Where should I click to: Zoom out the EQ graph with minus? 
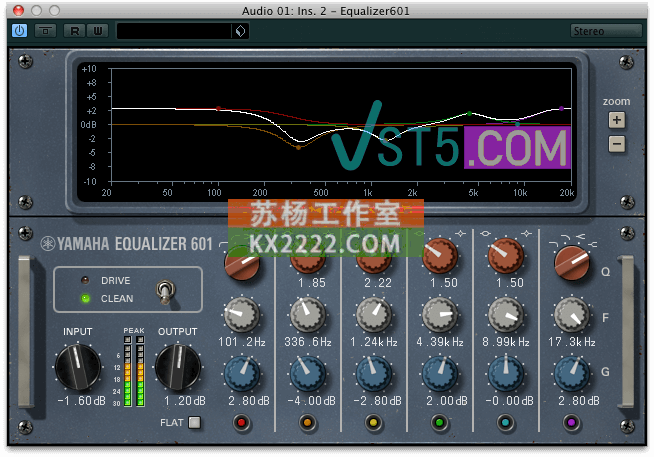click(617, 144)
